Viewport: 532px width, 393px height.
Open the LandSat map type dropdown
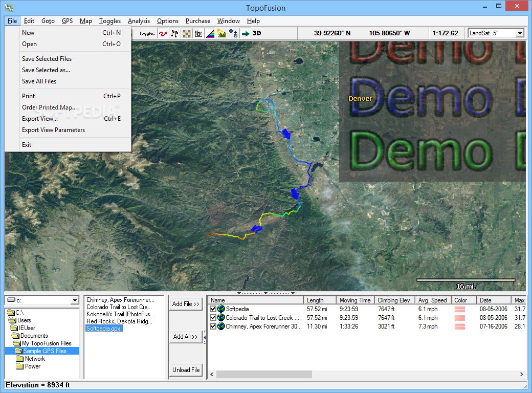(520, 33)
